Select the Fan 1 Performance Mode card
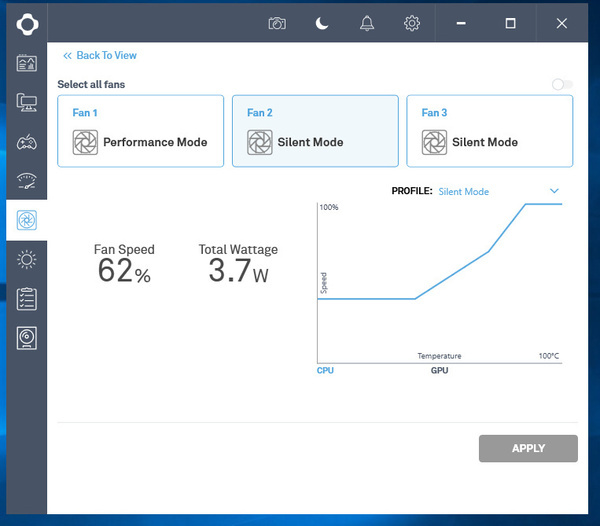The height and width of the screenshot is (526, 600). coord(141,131)
